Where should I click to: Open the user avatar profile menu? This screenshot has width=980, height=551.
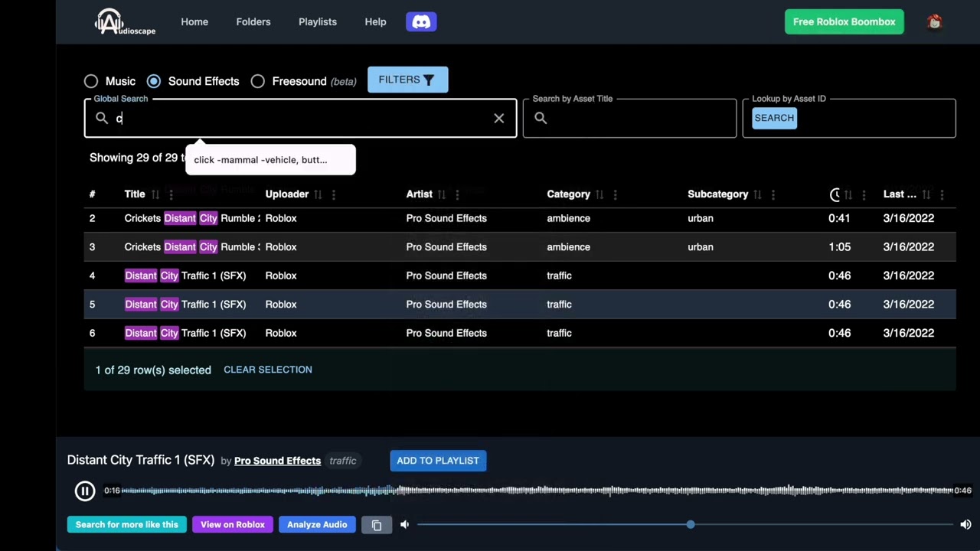click(x=934, y=21)
